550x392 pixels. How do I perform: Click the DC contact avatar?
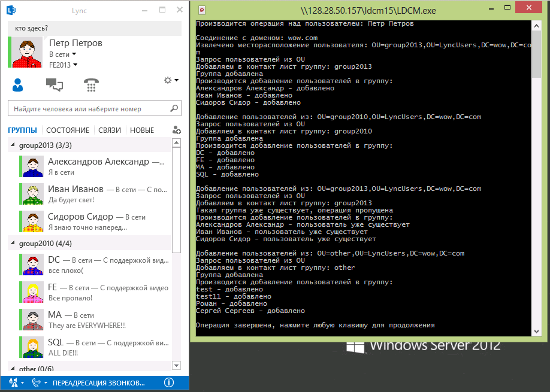[x=33, y=265]
